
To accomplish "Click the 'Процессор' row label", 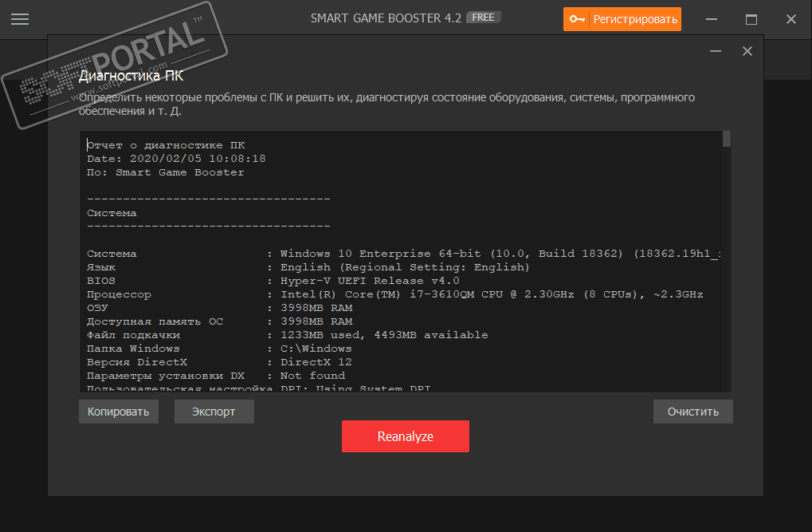I will [x=119, y=294].
